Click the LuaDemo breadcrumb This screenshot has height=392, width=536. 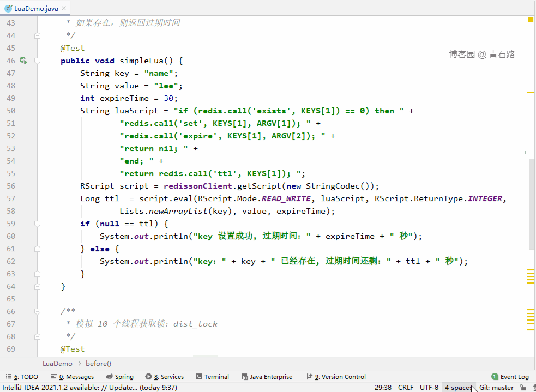tap(57, 363)
